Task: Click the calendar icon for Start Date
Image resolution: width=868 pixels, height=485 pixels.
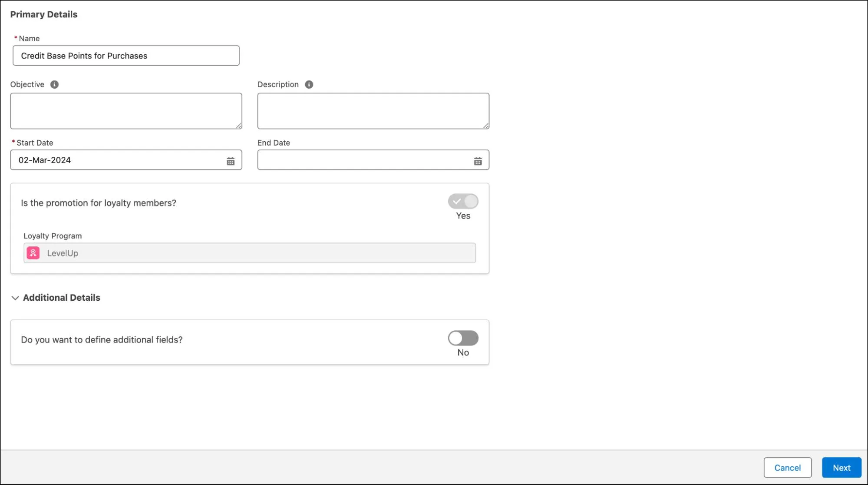Action: (x=230, y=160)
